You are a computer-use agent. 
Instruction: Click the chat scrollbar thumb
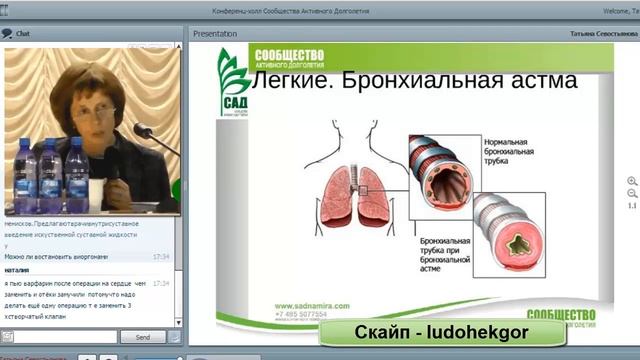(x=178, y=243)
